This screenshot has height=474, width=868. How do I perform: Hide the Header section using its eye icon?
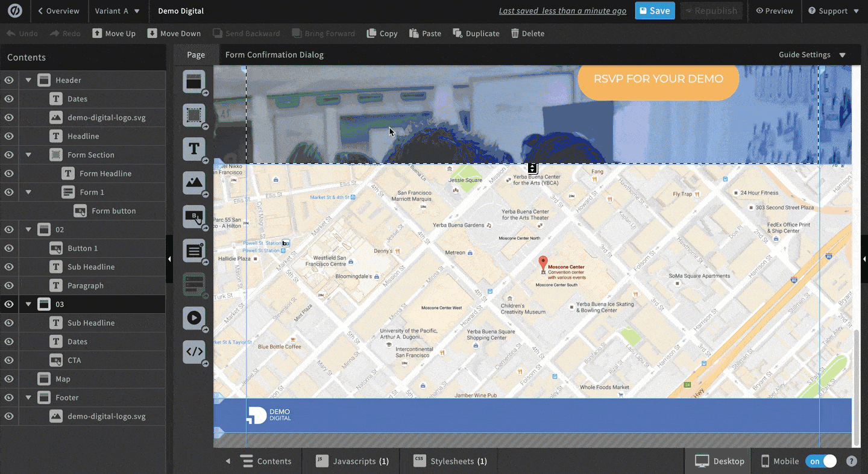pyautogui.click(x=9, y=80)
